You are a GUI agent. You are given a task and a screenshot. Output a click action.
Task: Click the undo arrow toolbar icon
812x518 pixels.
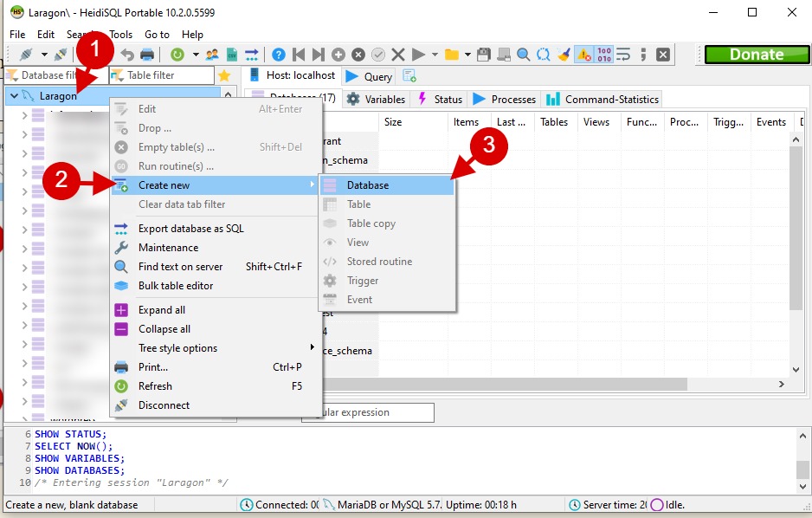(127, 55)
